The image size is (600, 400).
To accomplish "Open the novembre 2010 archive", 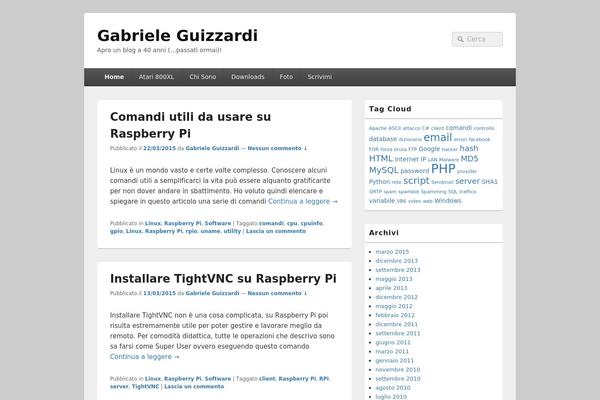I will (x=398, y=370).
